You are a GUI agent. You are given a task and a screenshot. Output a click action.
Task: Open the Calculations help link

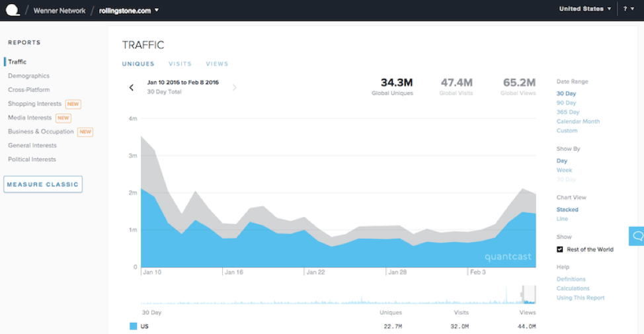pos(573,288)
